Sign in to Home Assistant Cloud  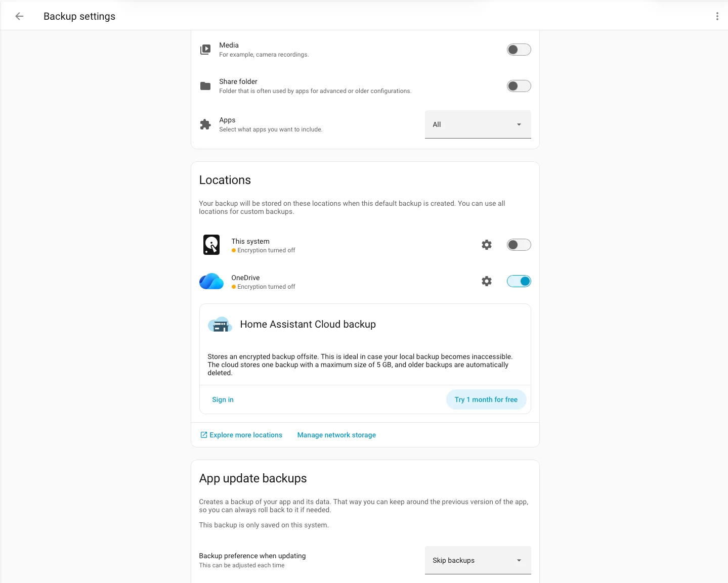(x=223, y=399)
